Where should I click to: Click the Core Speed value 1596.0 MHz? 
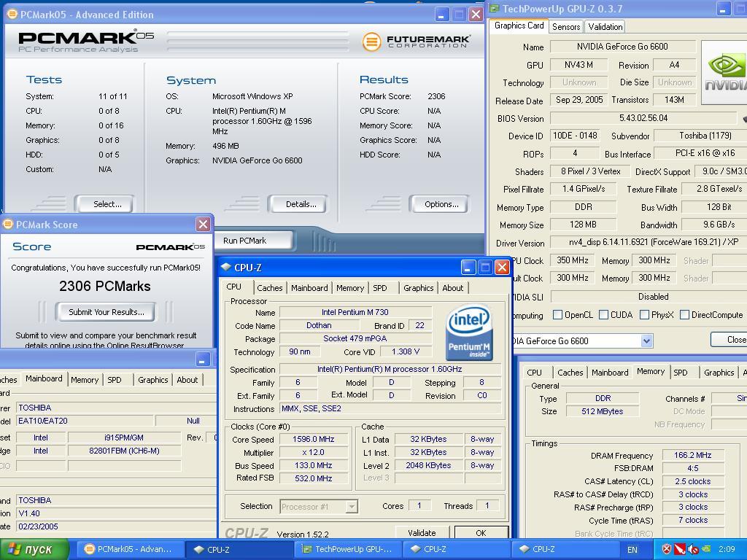(x=313, y=439)
